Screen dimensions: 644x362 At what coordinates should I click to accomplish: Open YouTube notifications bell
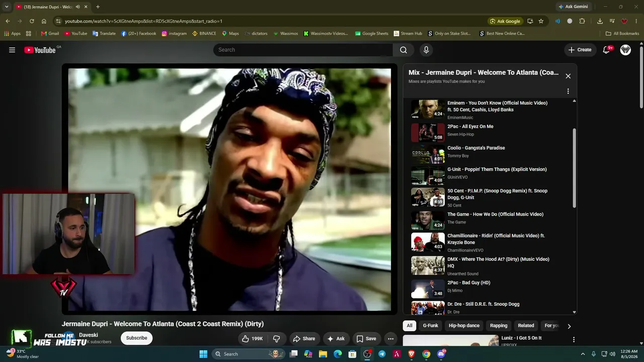coord(607,50)
